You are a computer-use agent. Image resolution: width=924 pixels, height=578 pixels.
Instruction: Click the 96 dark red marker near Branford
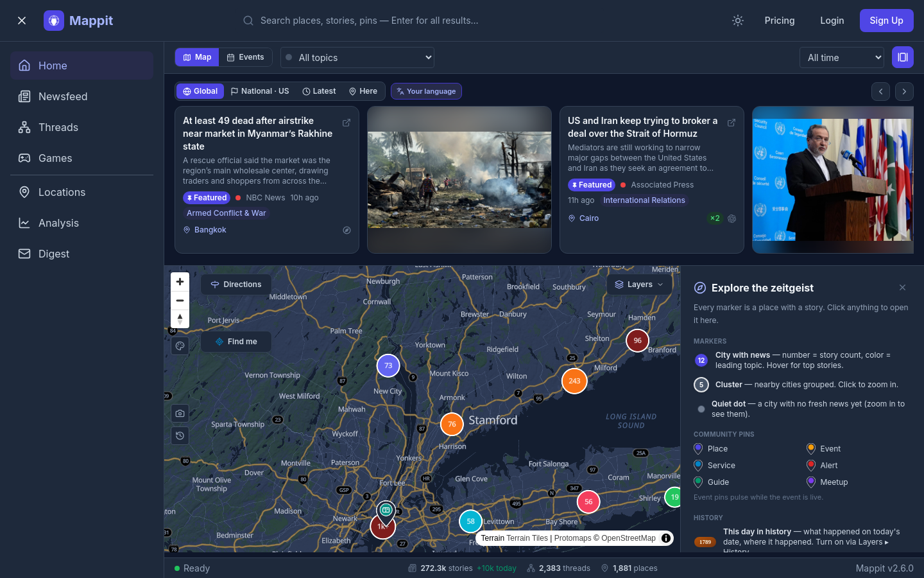pos(637,340)
